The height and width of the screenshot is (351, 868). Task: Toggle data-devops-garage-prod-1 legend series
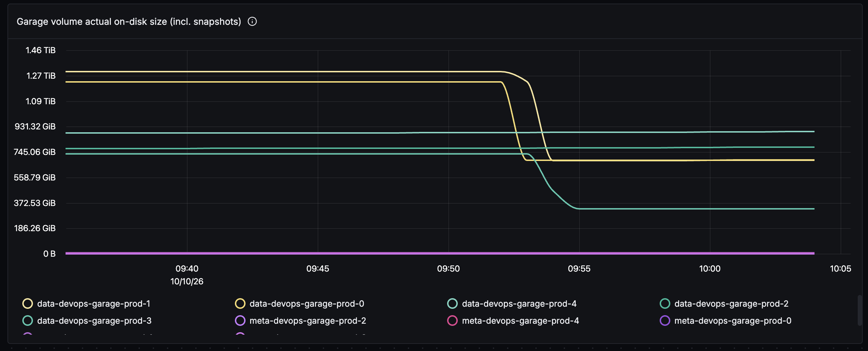point(86,304)
